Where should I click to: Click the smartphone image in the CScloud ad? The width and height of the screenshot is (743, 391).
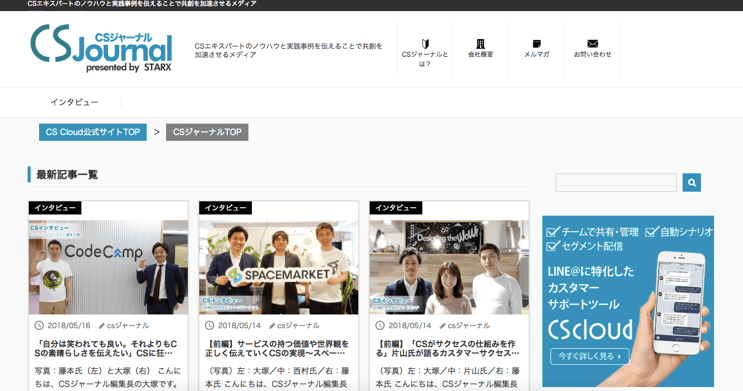679,303
